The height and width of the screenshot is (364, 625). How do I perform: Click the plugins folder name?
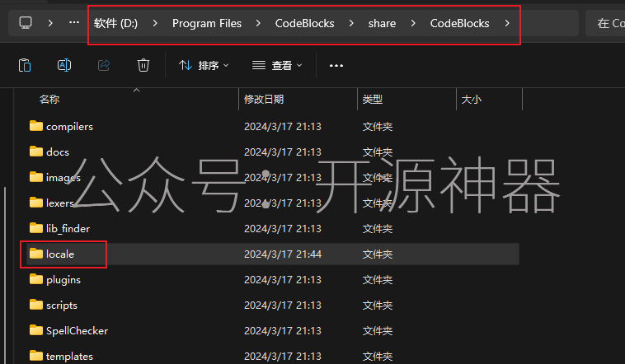pyautogui.click(x=63, y=280)
